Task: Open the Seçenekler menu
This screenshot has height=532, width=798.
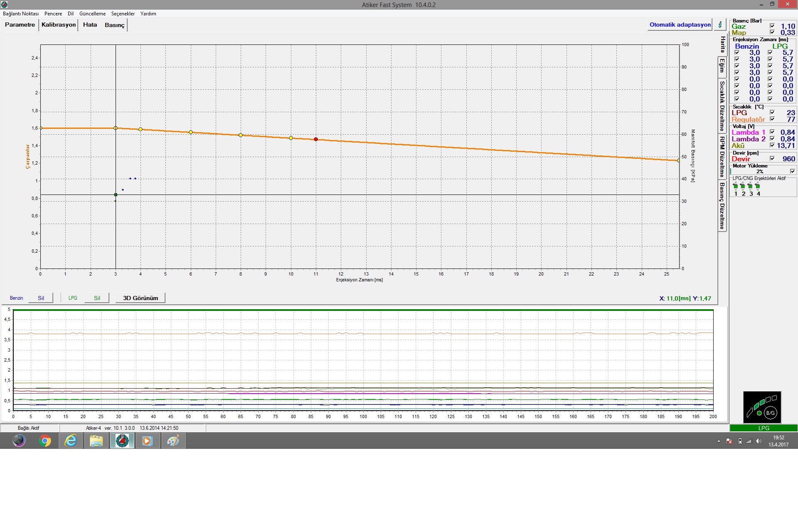Action: pyautogui.click(x=123, y=14)
